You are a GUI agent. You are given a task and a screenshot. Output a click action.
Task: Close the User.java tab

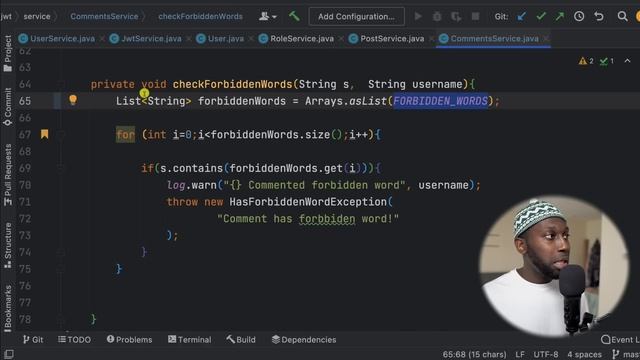[x=251, y=39]
